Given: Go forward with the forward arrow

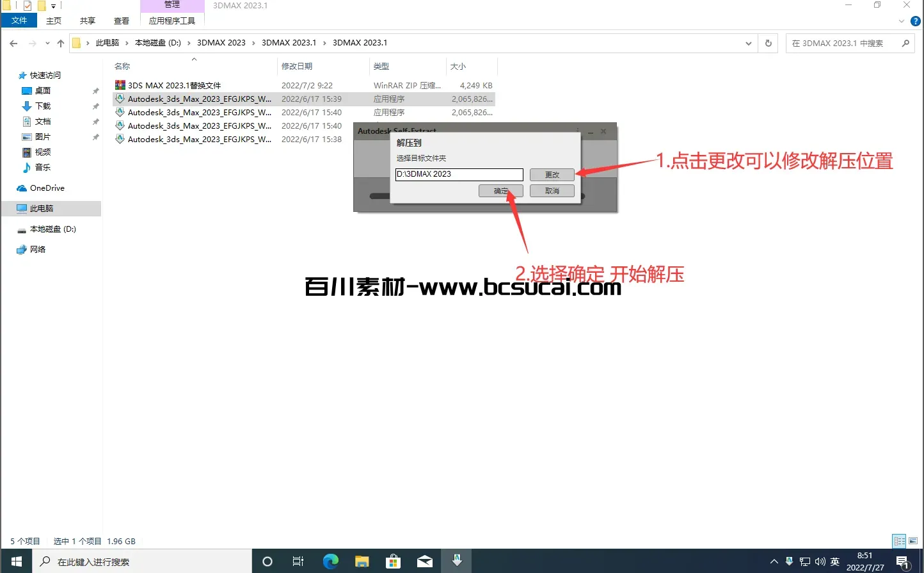Looking at the screenshot, I should click(32, 43).
